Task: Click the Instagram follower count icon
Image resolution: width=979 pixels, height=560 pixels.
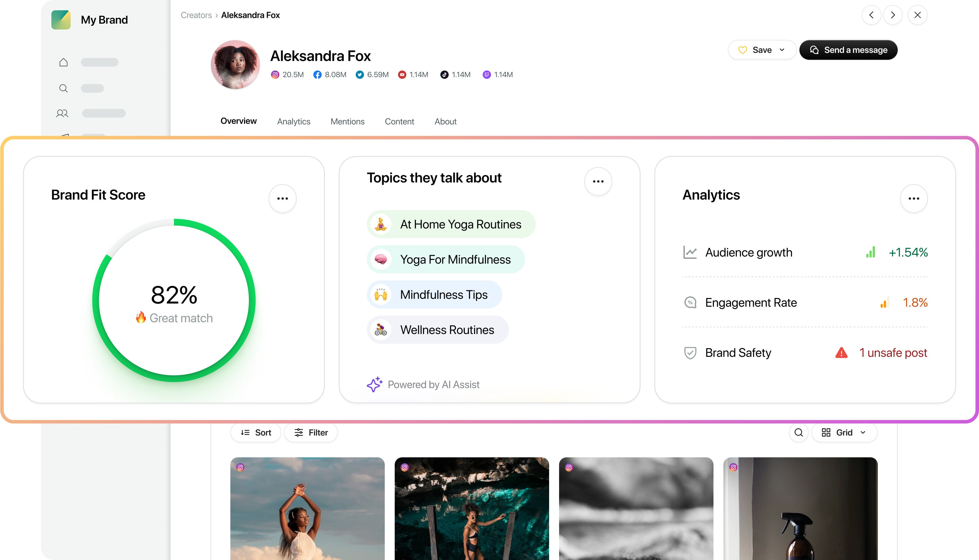Action: pos(275,75)
